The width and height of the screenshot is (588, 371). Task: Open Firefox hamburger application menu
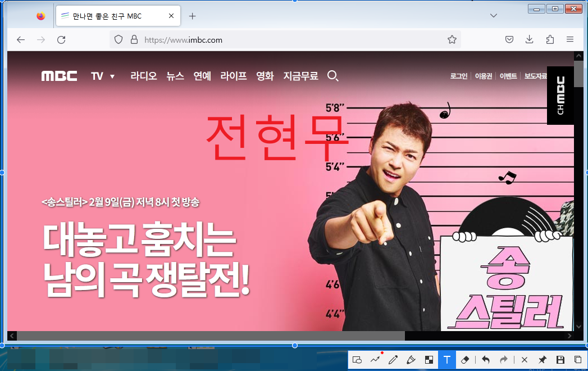(570, 39)
